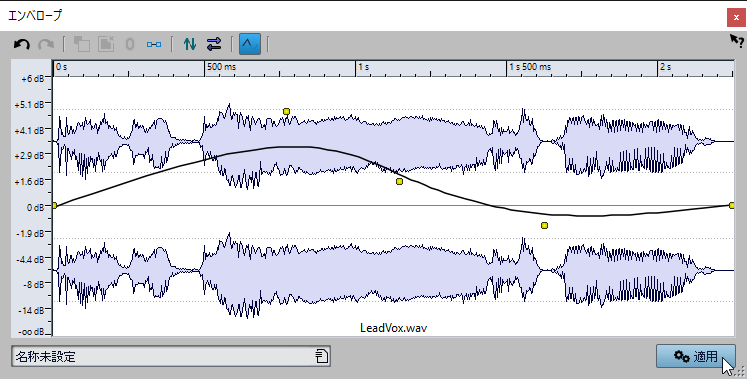Select the envelope point at the 0 s start
Screen dimensions: 747x379
coord(54,205)
